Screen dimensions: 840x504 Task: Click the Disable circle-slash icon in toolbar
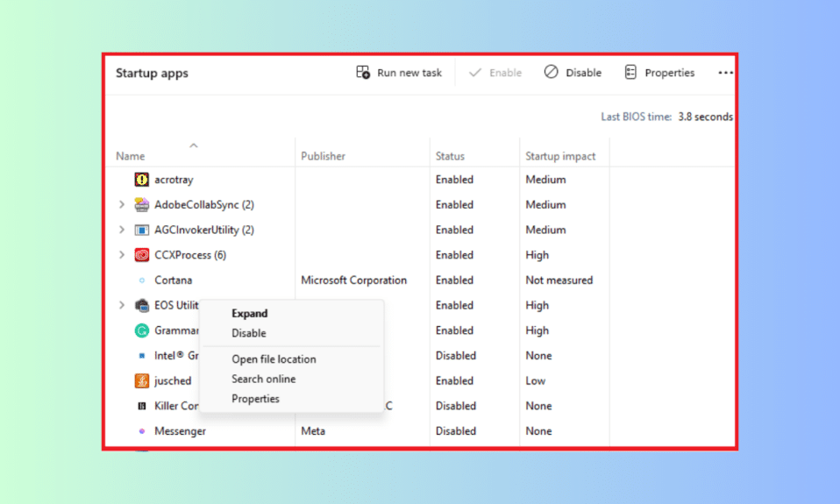551,72
